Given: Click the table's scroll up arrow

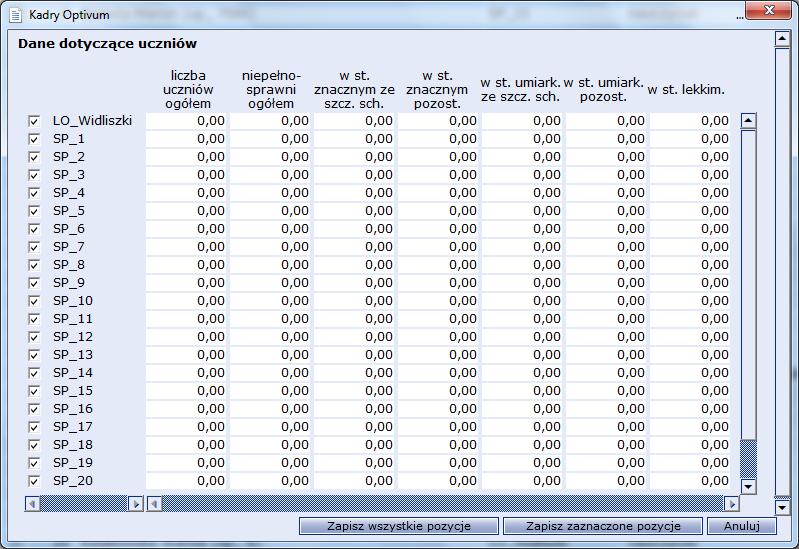Looking at the screenshot, I should coord(748,121).
